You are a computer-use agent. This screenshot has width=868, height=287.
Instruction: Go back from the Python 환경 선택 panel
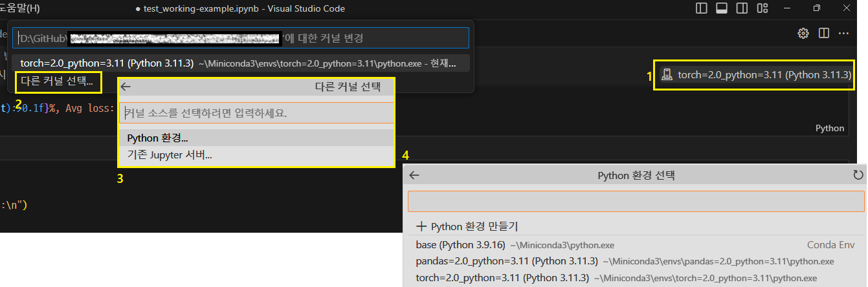pos(415,175)
